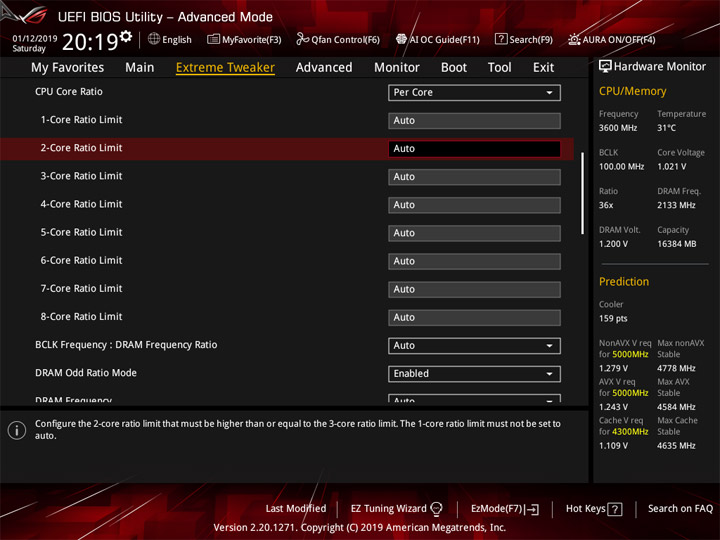This screenshot has width=720, height=540.
Task: Click the settings gear next to clock
Action: 126,36
